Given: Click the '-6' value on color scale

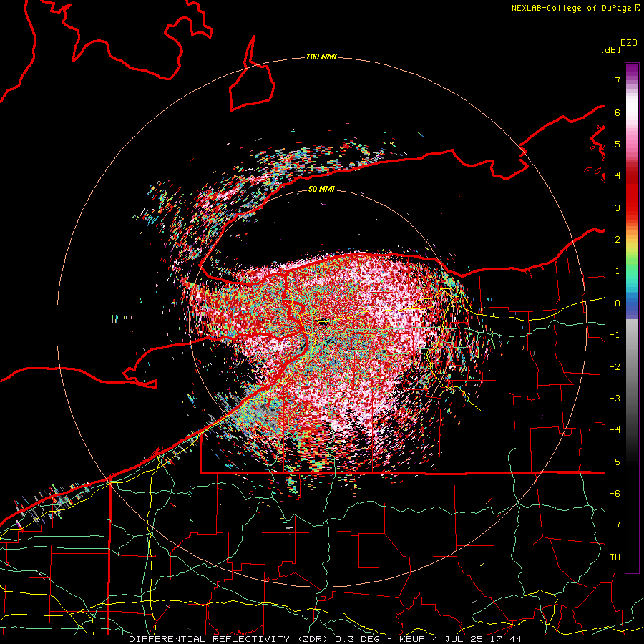Looking at the screenshot, I should (x=615, y=494).
